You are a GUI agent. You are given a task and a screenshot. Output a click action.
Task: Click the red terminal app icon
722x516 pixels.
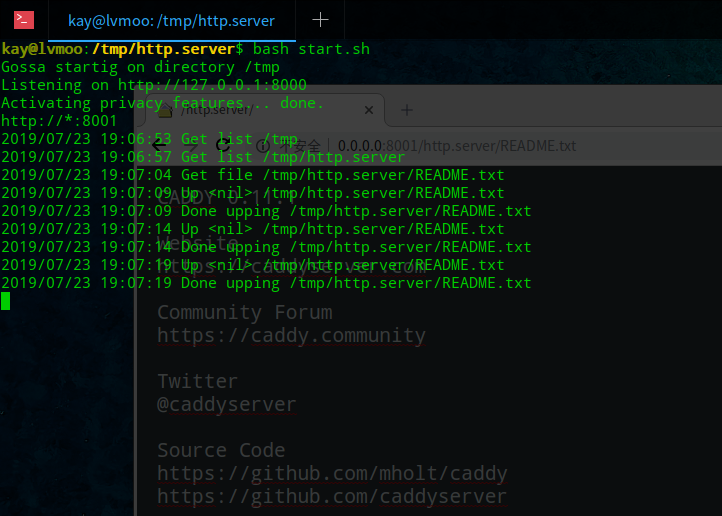(24, 19)
